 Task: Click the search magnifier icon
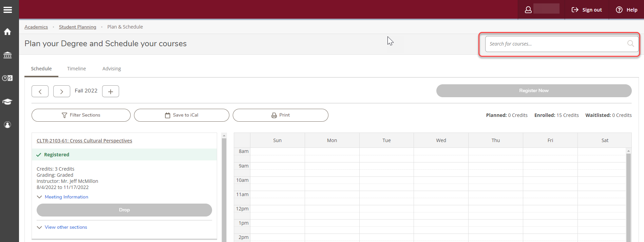[630, 44]
